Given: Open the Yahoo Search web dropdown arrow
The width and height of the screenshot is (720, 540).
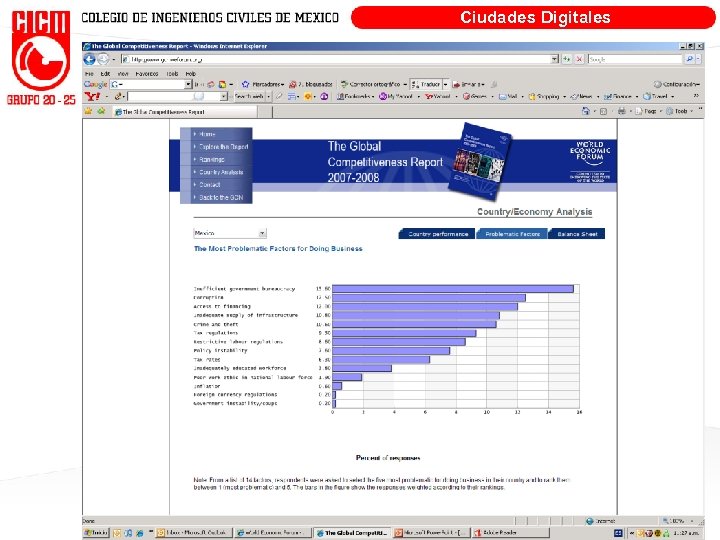Looking at the screenshot, I should tap(269, 96).
